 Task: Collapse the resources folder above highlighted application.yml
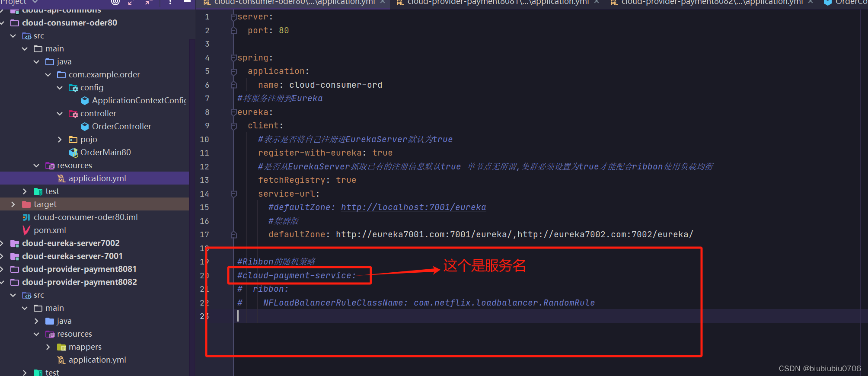36,166
